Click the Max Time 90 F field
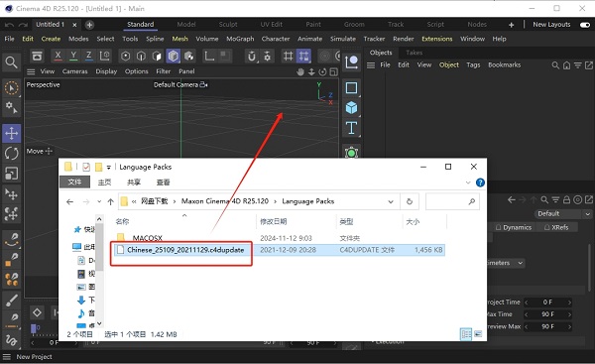 point(547,314)
